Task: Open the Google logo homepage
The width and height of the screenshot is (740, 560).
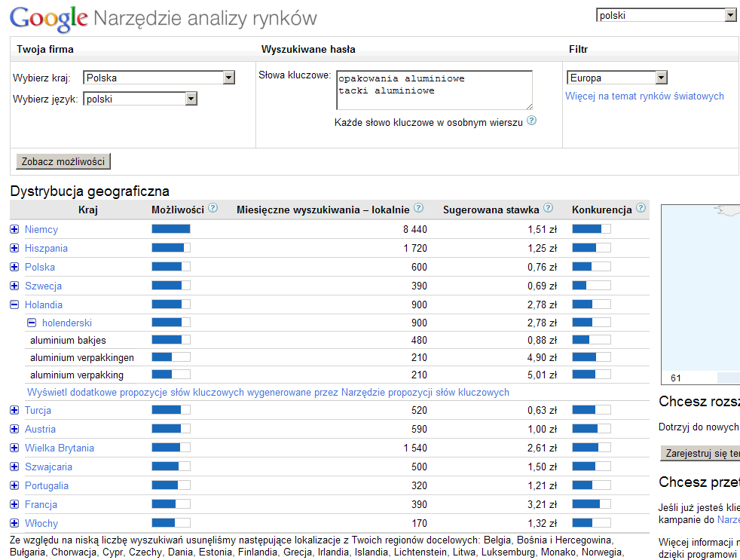Action: point(49,19)
